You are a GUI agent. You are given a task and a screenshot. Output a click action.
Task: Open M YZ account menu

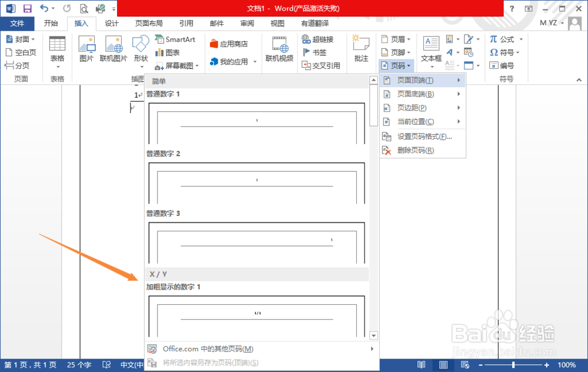pos(552,23)
